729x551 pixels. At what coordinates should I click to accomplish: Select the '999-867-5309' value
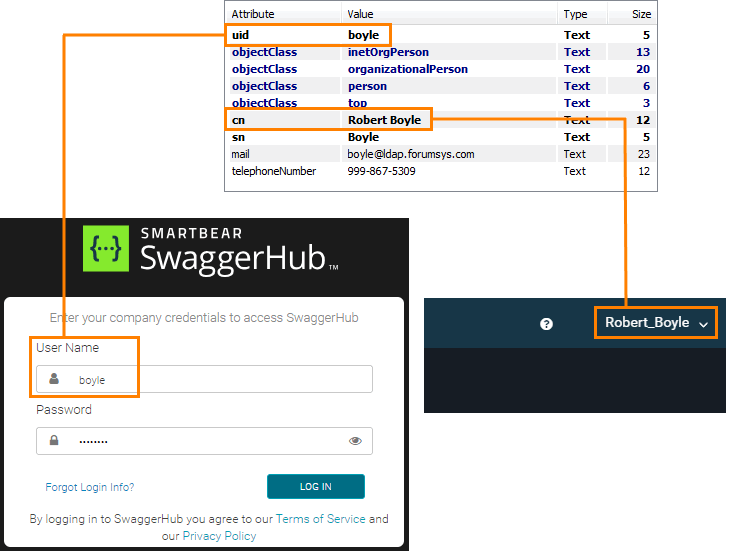pos(381,171)
